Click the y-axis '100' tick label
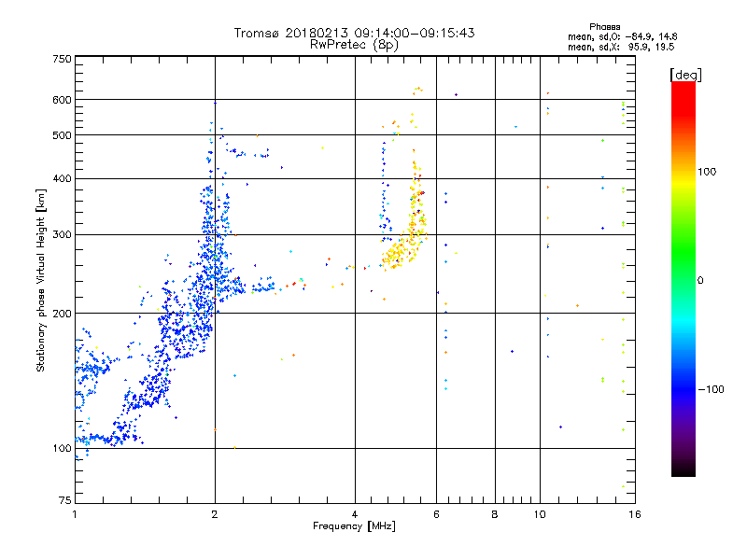 click(62, 448)
